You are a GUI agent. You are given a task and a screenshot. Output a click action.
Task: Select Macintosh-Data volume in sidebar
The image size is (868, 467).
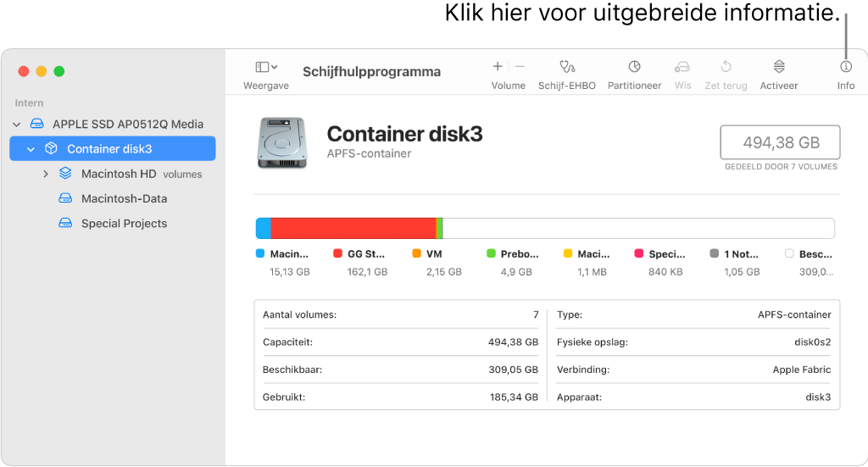(124, 198)
